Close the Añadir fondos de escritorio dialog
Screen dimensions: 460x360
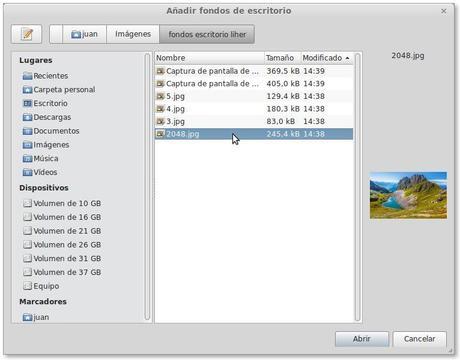(444, 11)
